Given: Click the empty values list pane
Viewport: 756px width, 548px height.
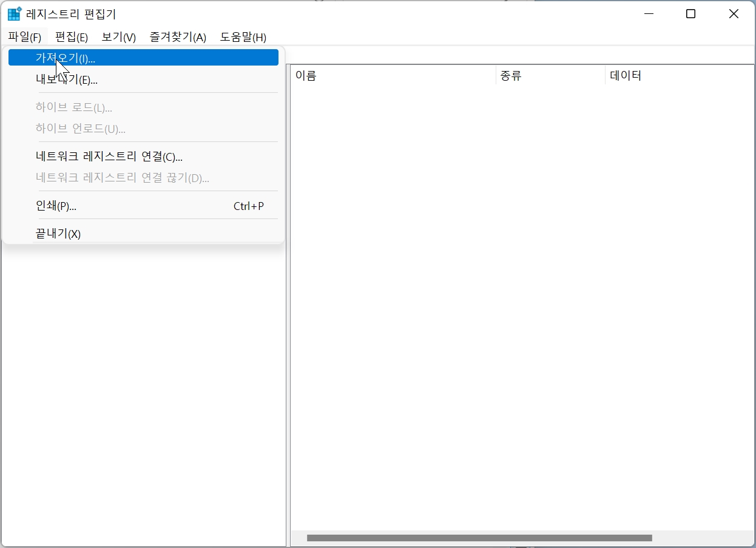Looking at the screenshot, I should (522, 303).
